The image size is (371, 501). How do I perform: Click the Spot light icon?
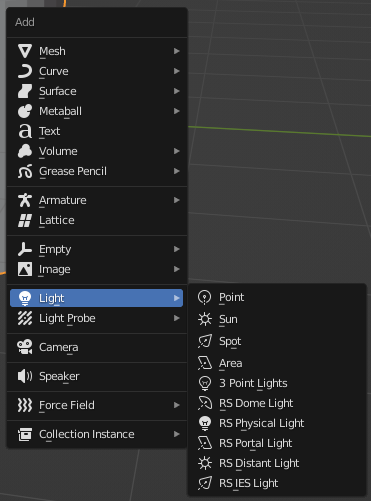click(x=205, y=341)
